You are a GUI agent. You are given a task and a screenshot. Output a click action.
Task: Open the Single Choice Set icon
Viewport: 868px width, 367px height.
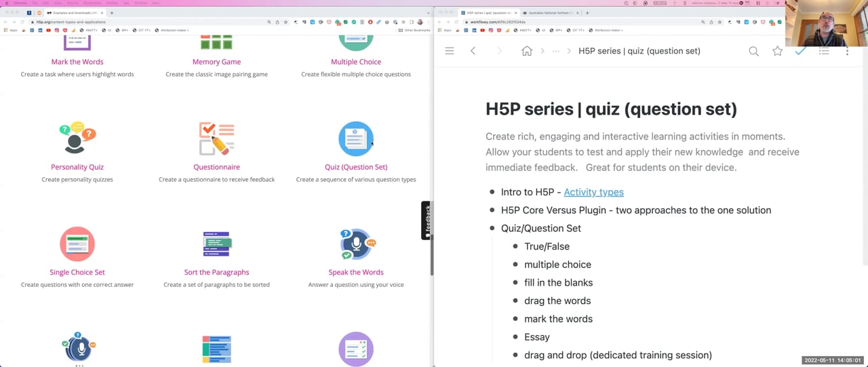click(x=77, y=244)
